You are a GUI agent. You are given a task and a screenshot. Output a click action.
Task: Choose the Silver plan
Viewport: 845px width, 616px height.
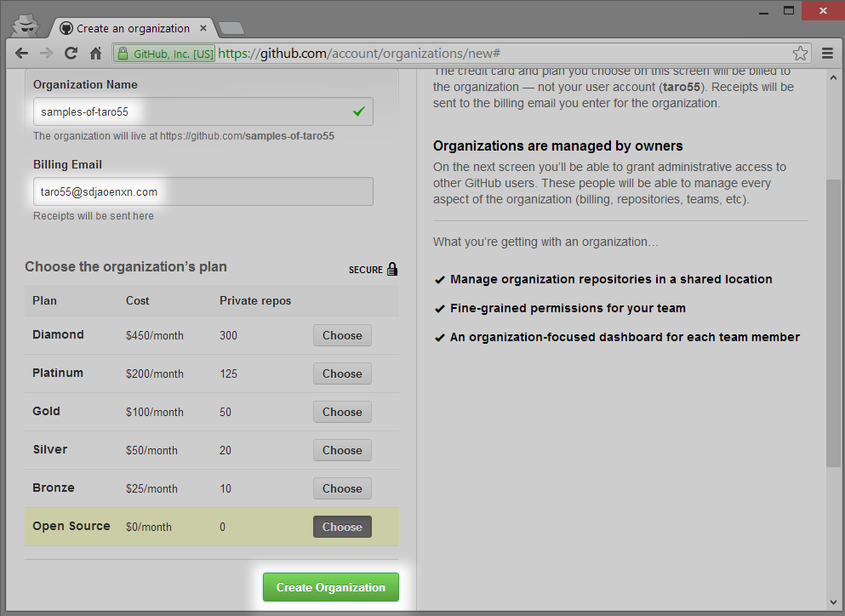tap(342, 450)
